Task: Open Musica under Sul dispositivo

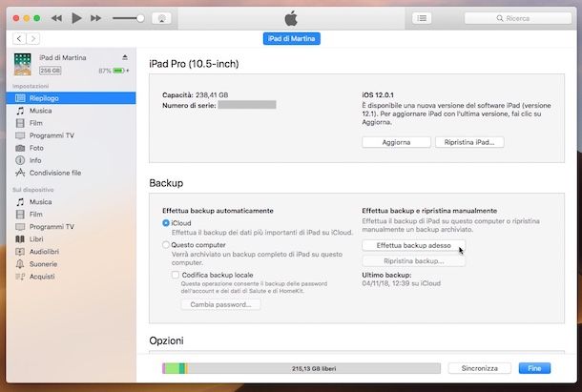Action: (72, 202)
